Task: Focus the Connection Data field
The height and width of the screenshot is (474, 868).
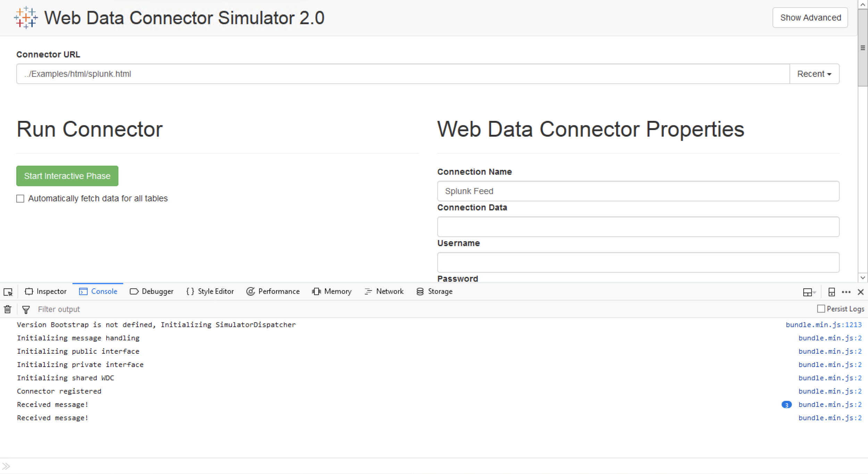Action: pos(638,227)
